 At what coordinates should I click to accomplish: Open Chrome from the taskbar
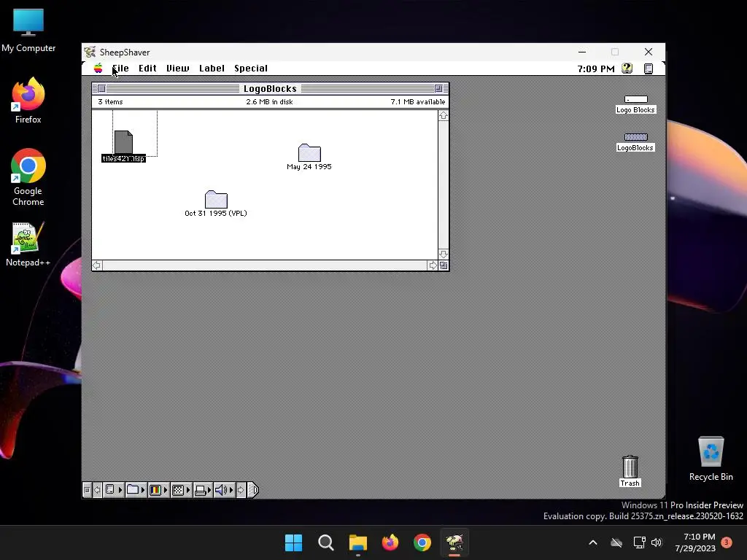422,542
